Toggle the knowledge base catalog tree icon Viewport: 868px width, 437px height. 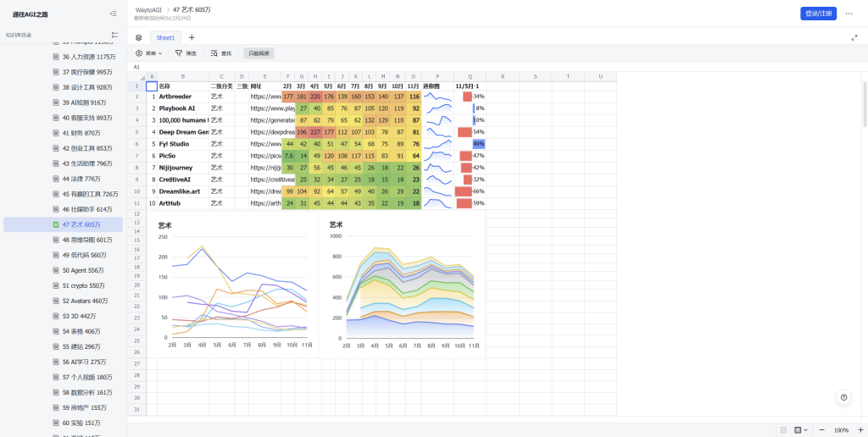114,35
